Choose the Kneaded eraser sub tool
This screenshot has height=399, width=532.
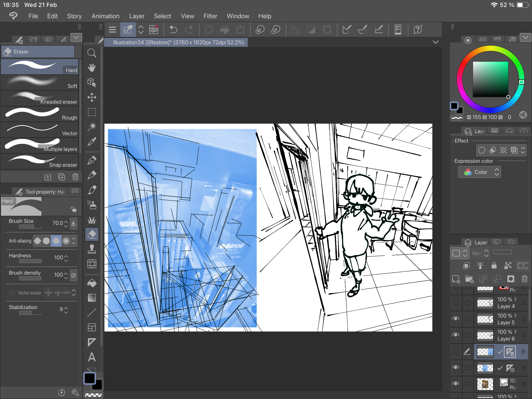(x=40, y=98)
